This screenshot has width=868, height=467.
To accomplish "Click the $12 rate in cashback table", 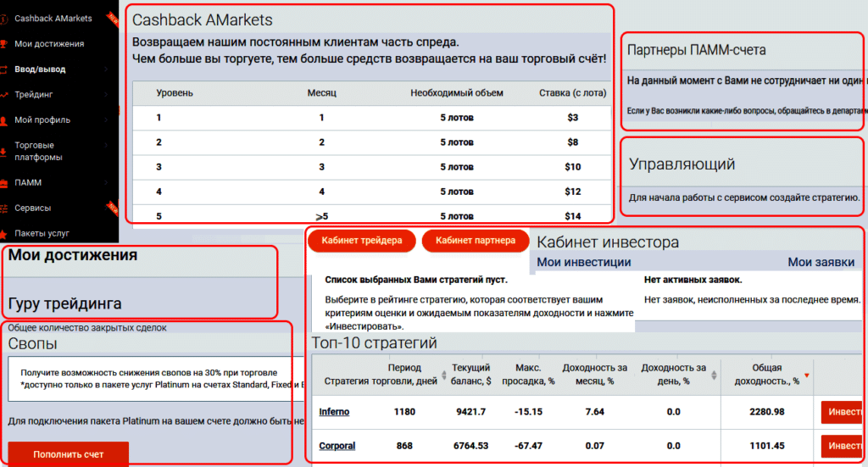I will 572,192.
